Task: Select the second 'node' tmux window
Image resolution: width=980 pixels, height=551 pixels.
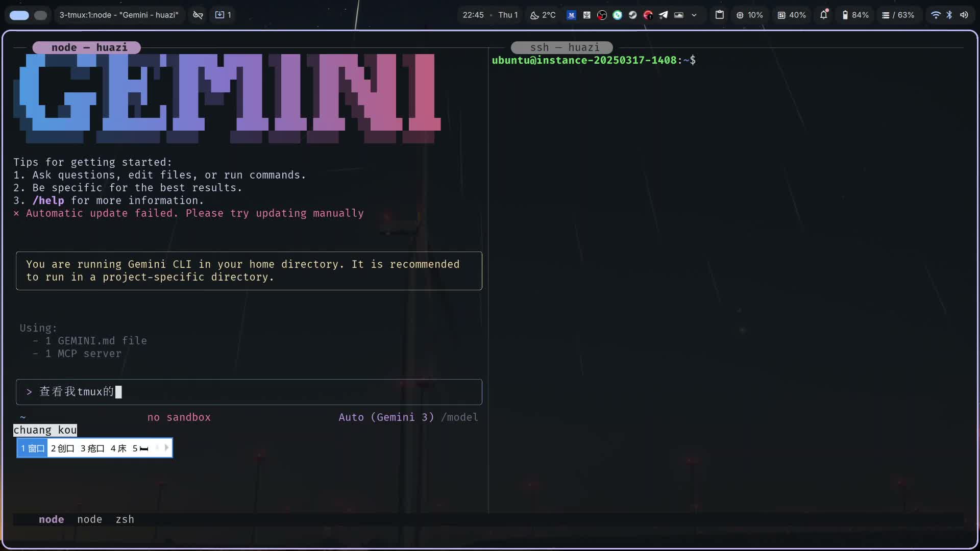Action: (90, 519)
